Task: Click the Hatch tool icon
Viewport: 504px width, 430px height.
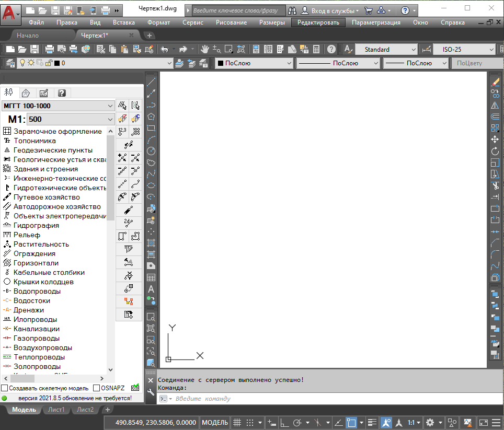Action: 151,243
